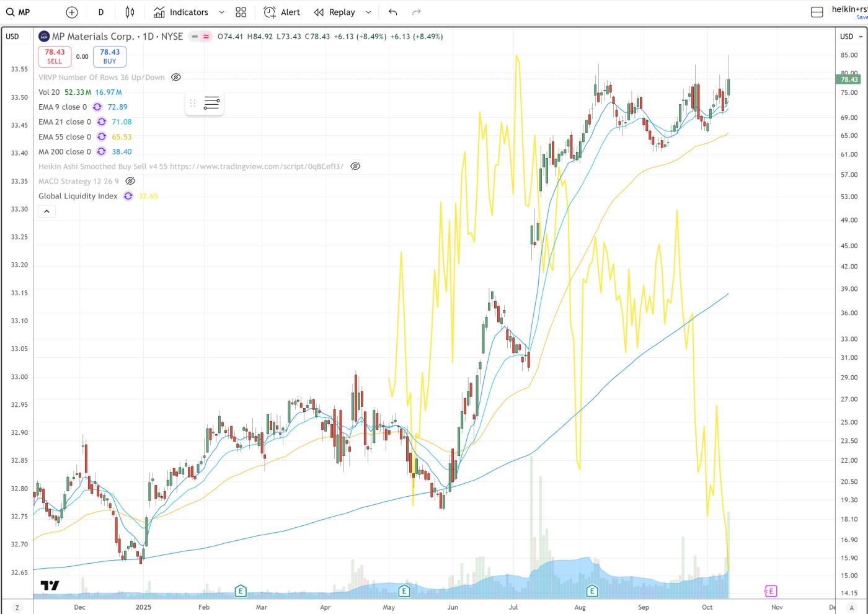Image resolution: width=868 pixels, height=614 pixels.
Task: Select the D timeframe interval
Action: coord(101,12)
